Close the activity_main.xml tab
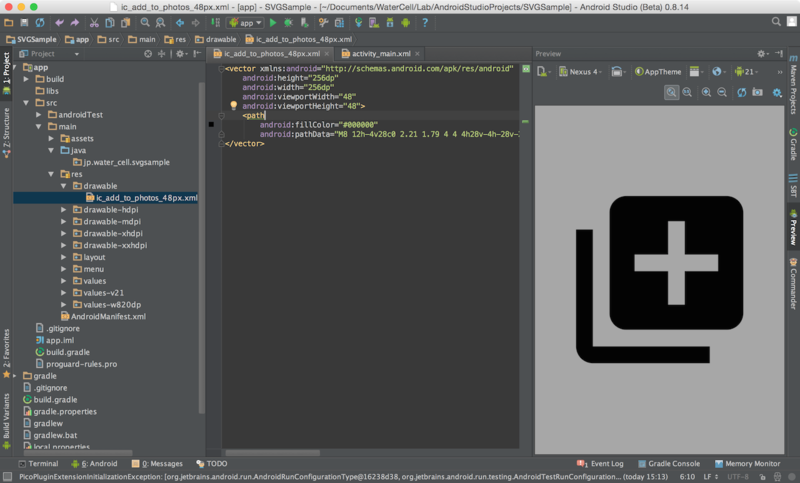Viewport: 800px width, 483px height. 417,54
